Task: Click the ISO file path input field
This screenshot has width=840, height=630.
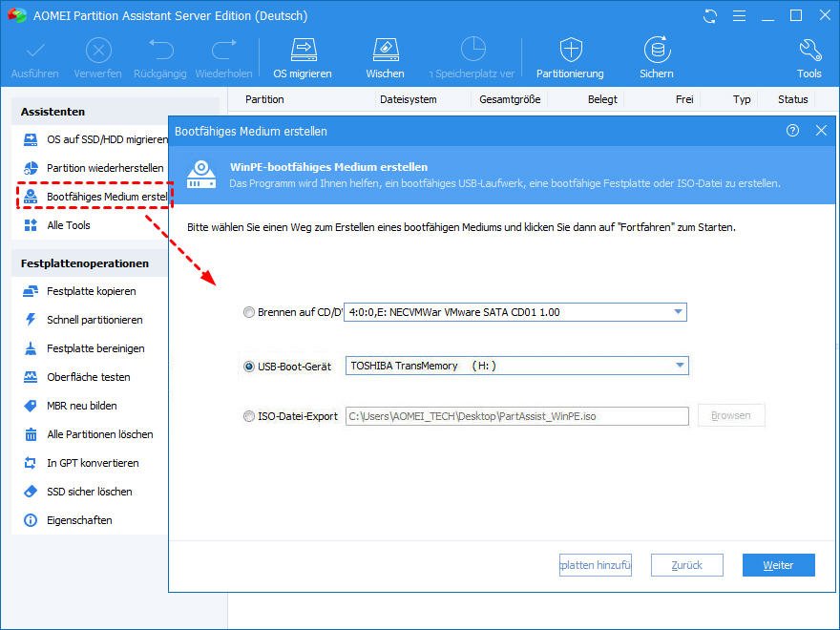Action: coord(517,416)
